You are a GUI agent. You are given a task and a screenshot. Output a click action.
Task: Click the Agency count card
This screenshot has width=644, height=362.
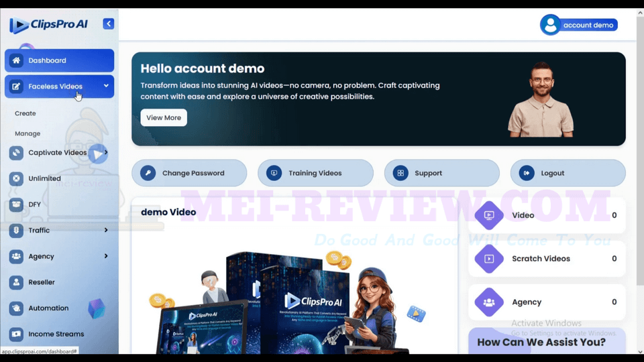[x=547, y=302]
